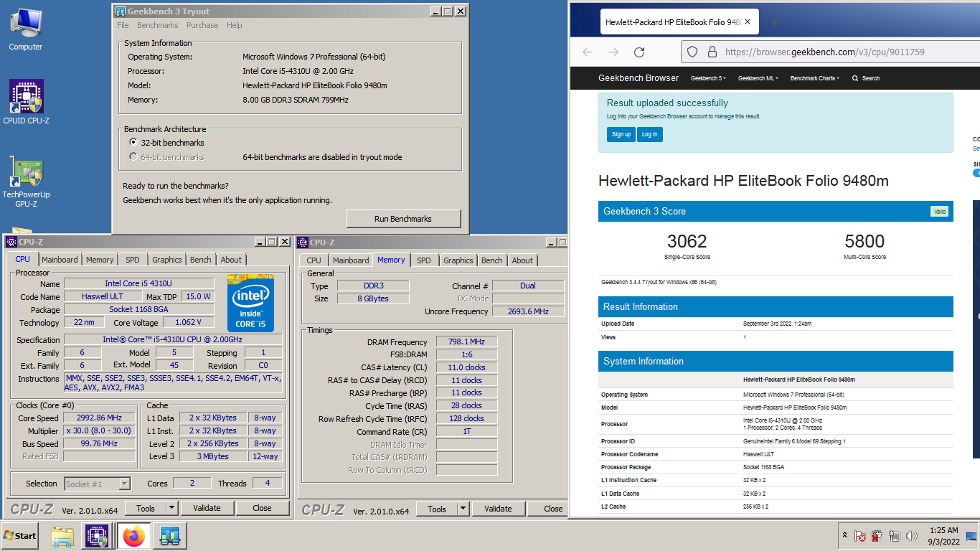Click the volume speaker tray icon

click(x=912, y=536)
